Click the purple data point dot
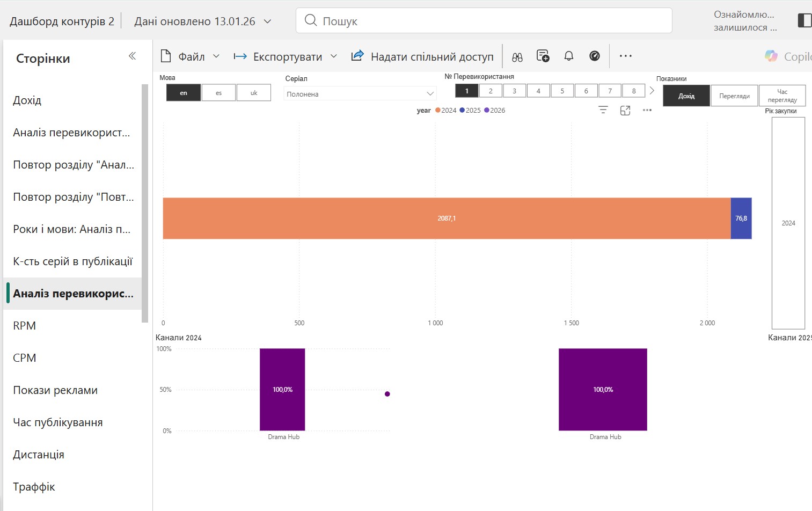Viewport: 812px width, 511px height. point(387,394)
